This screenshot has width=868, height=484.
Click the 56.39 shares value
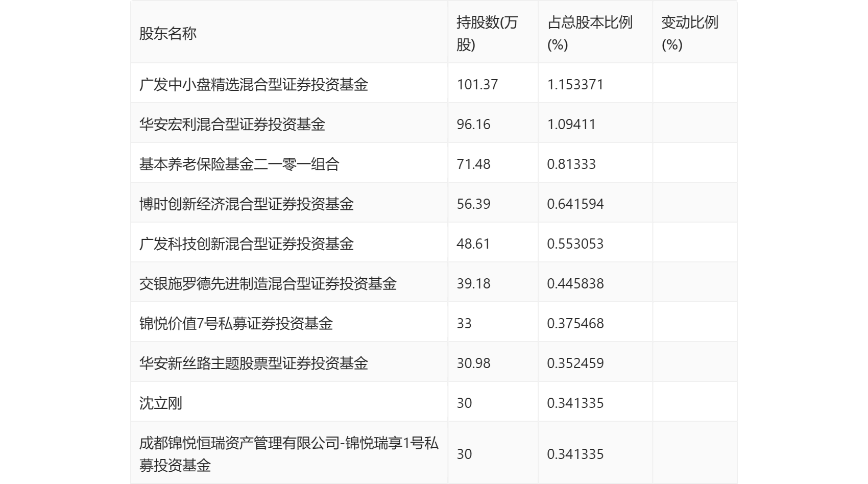(473, 204)
